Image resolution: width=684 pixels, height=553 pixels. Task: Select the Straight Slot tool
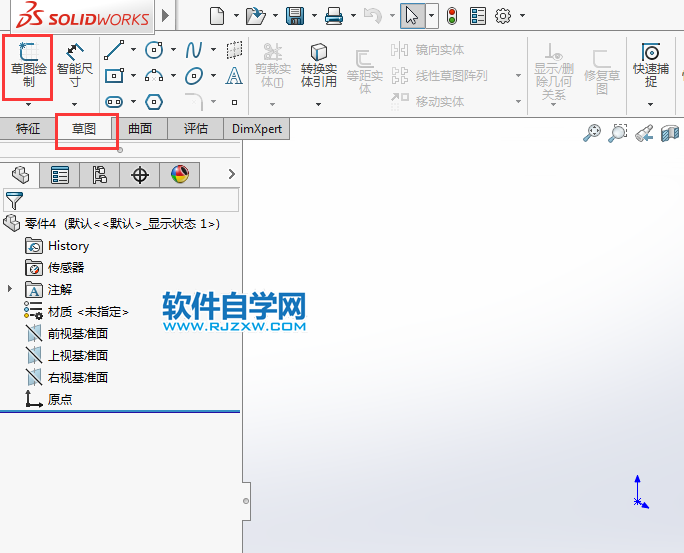(x=114, y=102)
